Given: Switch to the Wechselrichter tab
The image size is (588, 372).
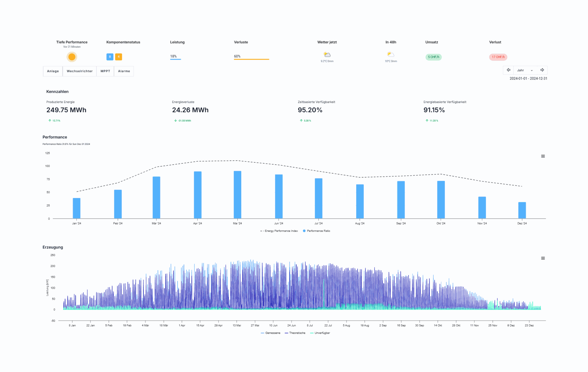Looking at the screenshot, I should [x=80, y=71].
